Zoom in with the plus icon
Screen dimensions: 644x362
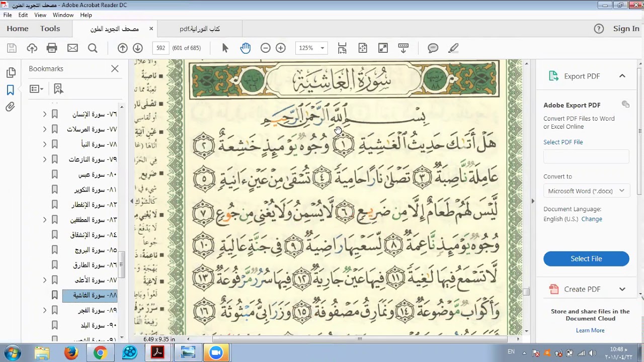click(x=281, y=48)
